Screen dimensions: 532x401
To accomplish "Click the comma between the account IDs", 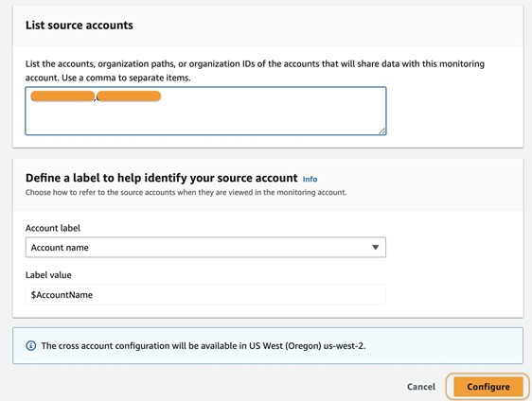I will [x=96, y=99].
